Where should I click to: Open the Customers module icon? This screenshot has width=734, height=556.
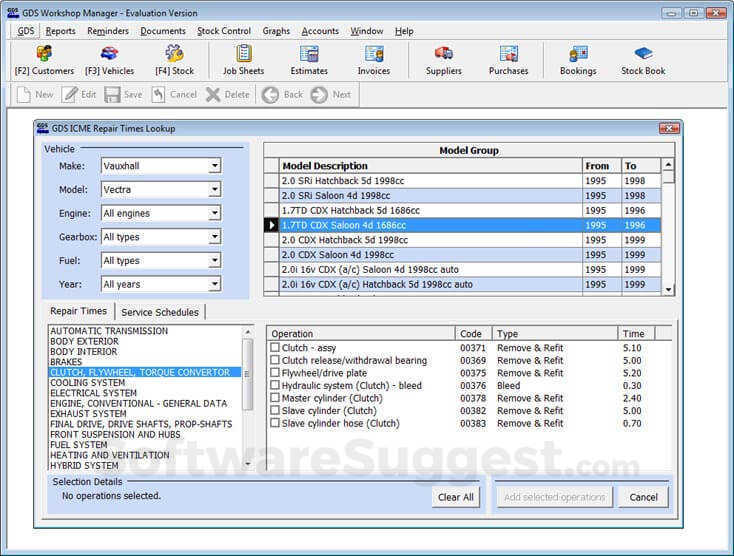click(x=44, y=59)
